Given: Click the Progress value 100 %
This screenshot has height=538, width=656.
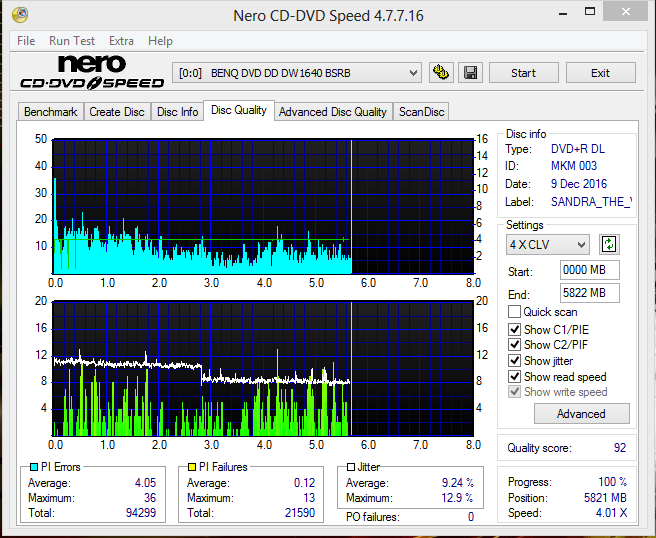Looking at the screenshot, I should pos(612,482).
